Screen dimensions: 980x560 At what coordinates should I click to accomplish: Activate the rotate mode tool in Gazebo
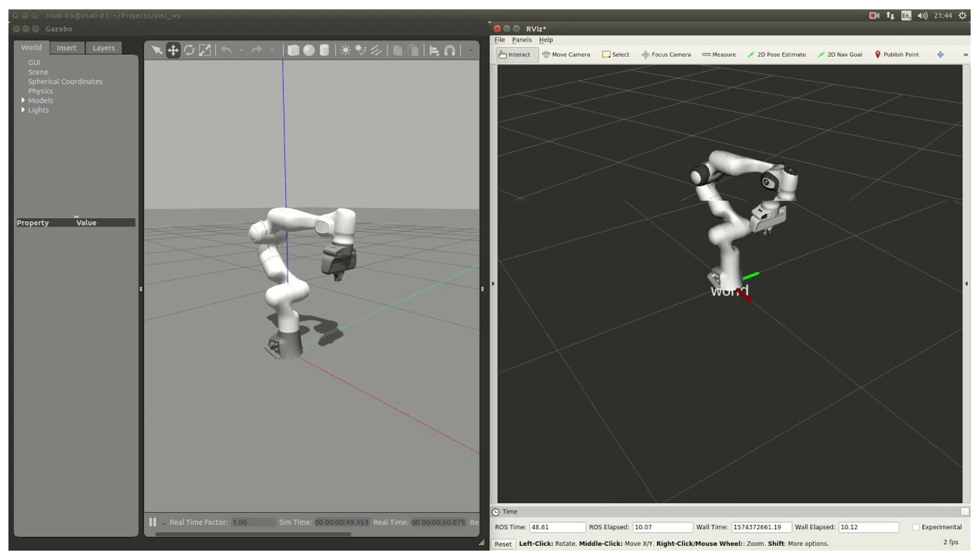click(x=189, y=50)
